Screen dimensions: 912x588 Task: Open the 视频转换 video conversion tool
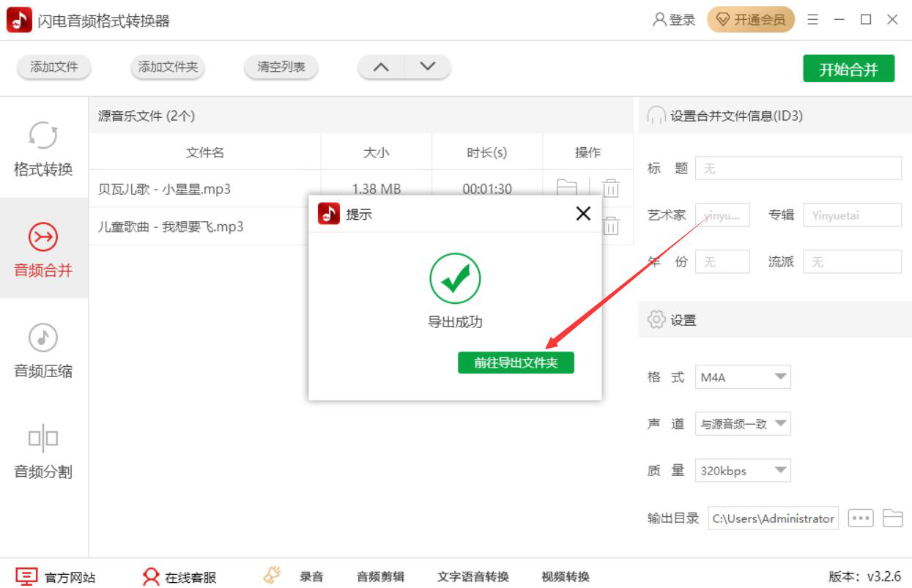(x=566, y=576)
